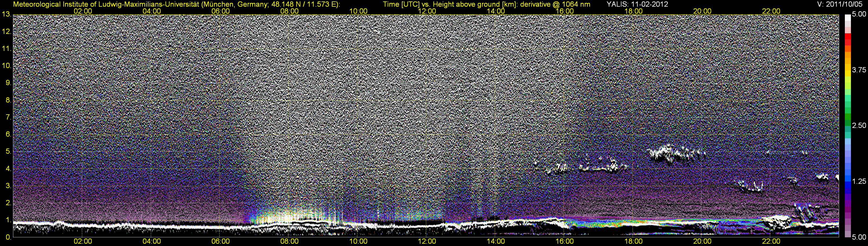Click the 3 km height axis label

(8, 186)
